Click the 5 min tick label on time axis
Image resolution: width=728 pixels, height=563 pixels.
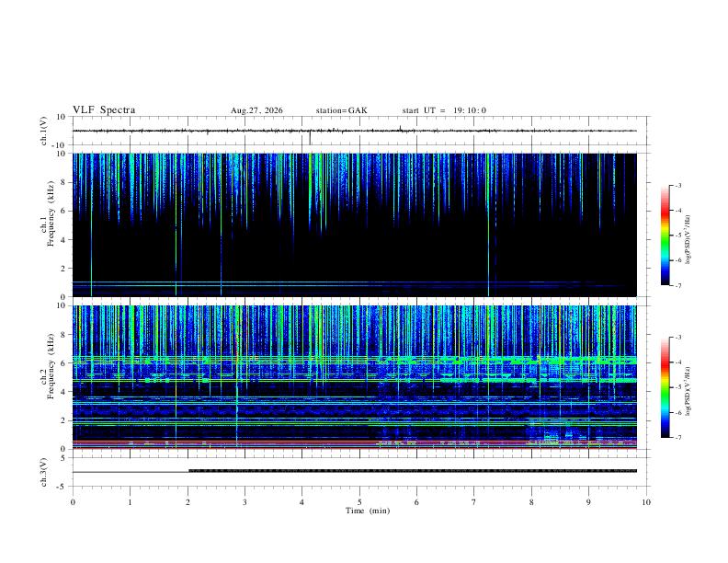(359, 502)
